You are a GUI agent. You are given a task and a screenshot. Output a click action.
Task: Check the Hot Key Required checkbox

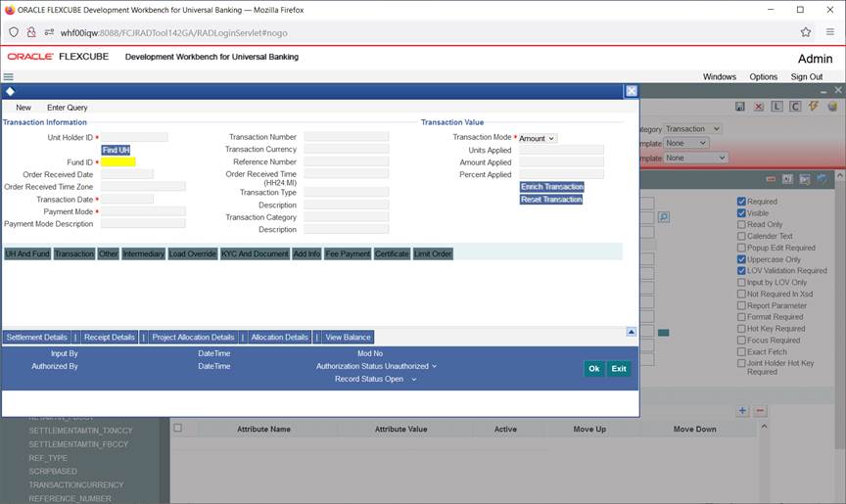tap(741, 329)
